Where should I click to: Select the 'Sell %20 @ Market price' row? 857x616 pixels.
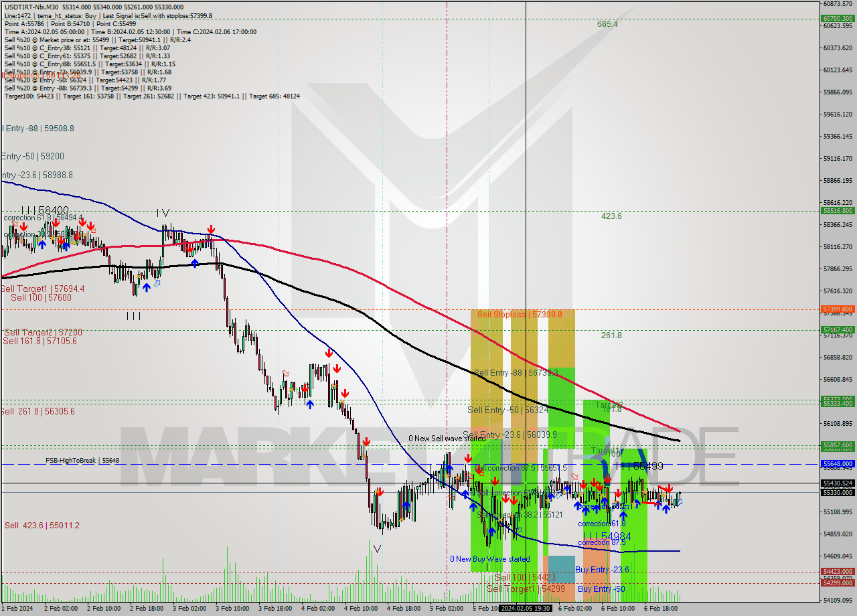click(x=98, y=40)
